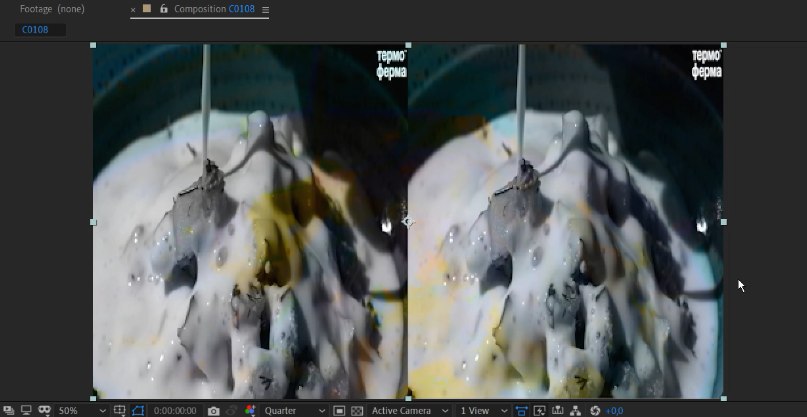This screenshot has width=807, height=417.
Task: Switch to the Footage (none) tab
Action: point(52,9)
